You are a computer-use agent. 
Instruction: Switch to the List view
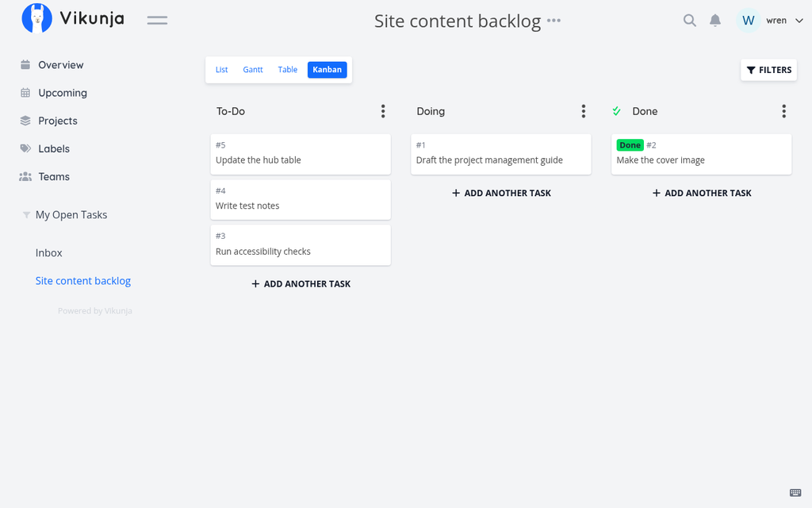pos(222,70)
